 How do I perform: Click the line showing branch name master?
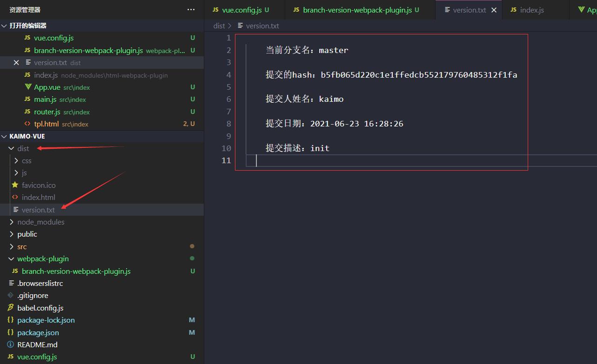pos(307,50)
